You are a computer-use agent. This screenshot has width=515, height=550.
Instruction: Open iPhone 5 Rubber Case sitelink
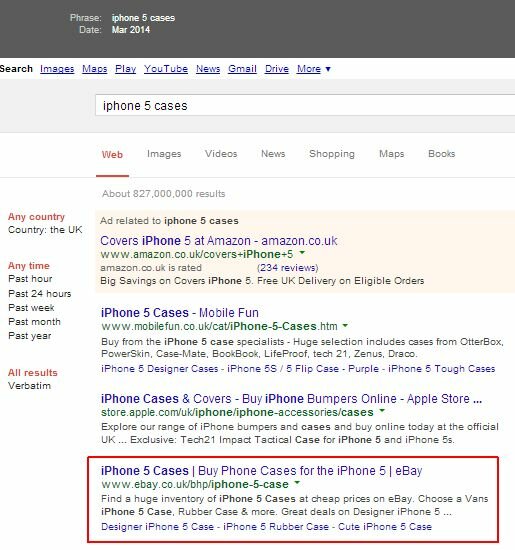(276, 526)
